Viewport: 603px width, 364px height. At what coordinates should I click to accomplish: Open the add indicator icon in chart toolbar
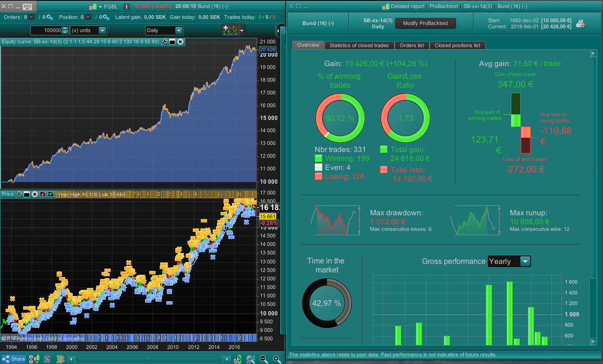[x=230, y=30]
